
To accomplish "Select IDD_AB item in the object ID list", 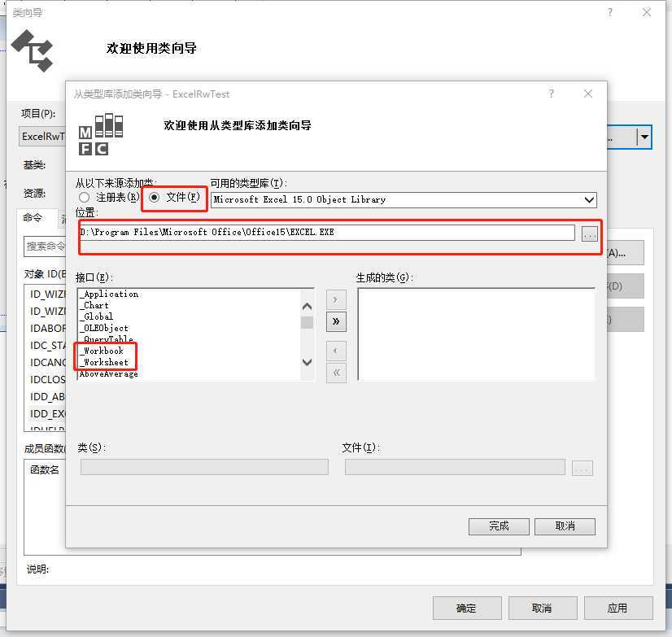I will 47,397.
